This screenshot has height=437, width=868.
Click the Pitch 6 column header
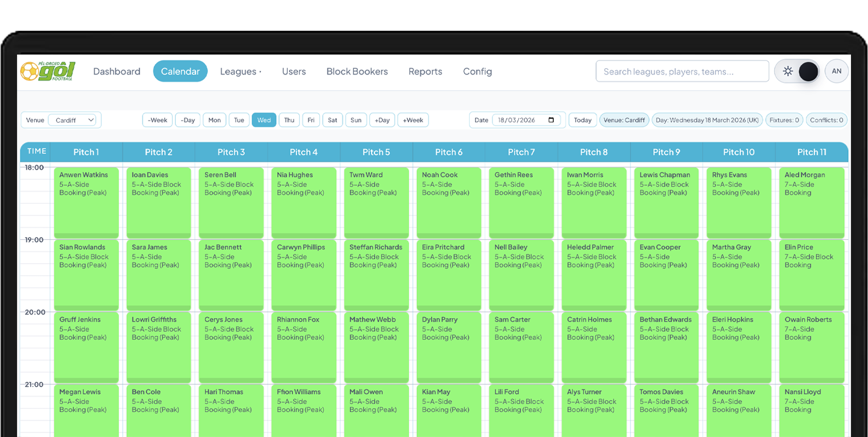point(449,152)
